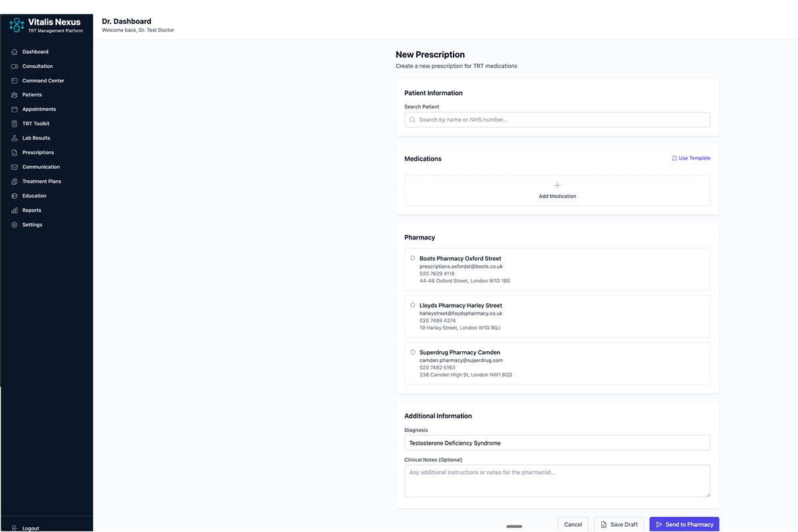The image size is (798, 532).
Task: Click the plus icon to Add Medication
Action: coord(557,187)
